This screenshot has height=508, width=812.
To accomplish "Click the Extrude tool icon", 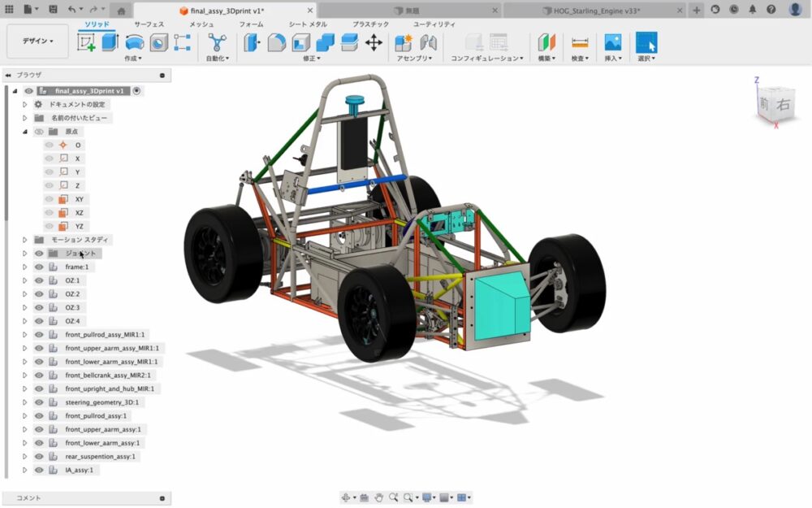I will 110,43.
